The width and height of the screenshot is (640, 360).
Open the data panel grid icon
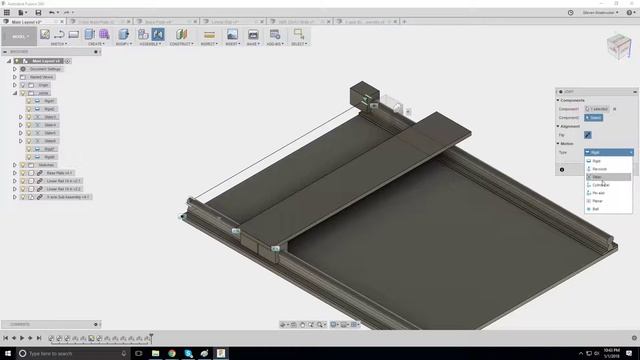point(7,12)
